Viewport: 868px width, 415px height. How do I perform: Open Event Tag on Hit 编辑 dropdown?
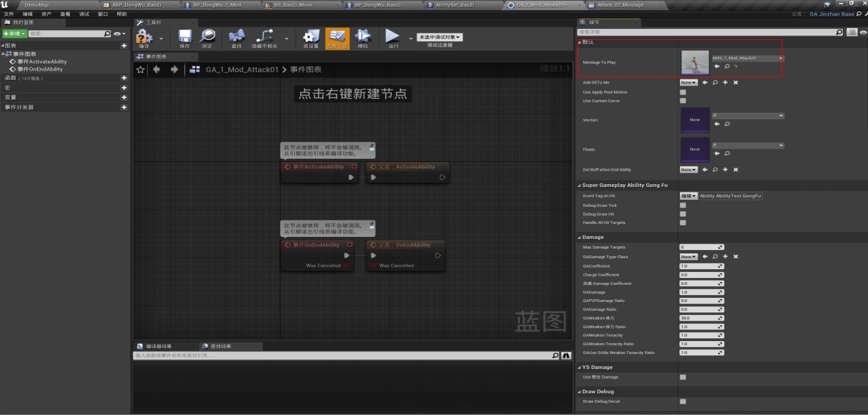pyautogui.click(x=688, y=196)
